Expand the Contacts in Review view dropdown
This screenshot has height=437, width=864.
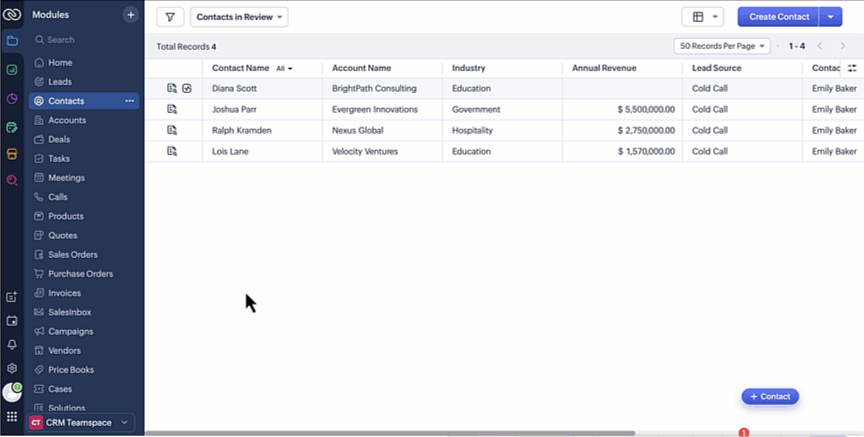[239, 17]
